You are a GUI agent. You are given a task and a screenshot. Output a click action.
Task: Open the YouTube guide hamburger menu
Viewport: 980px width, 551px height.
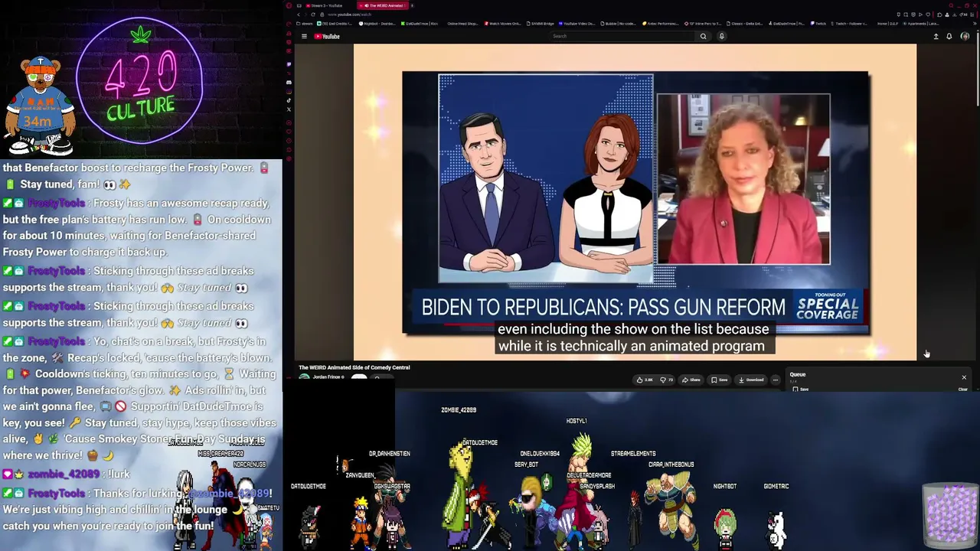click(304, 36)
